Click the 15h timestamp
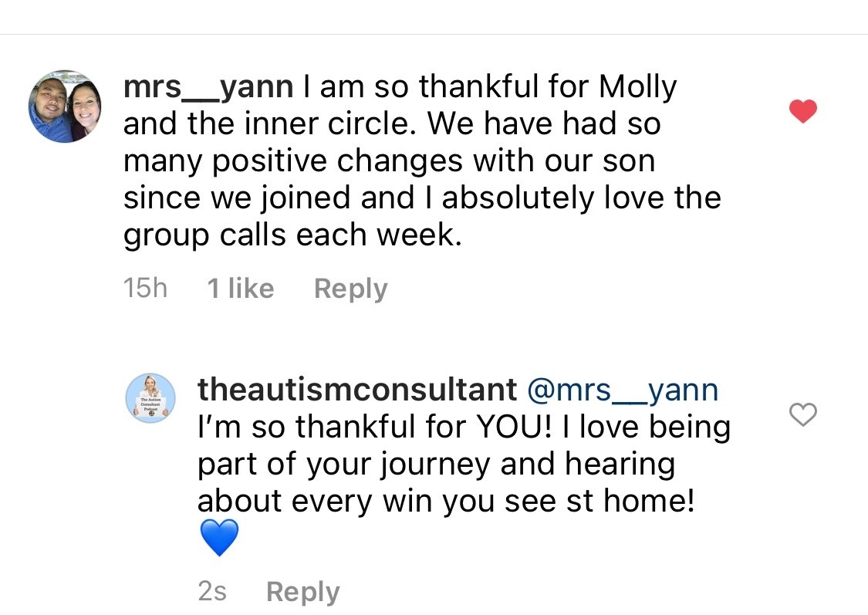This screenshot has width=868, height=615. tap(145, 289)
